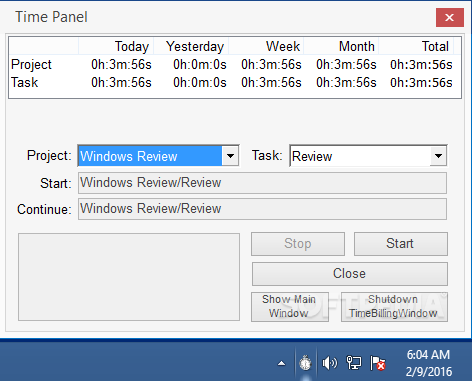The height and width of the screenshot is (381, 472).
Task: Click the Start button
Action: tap(401, 244)
